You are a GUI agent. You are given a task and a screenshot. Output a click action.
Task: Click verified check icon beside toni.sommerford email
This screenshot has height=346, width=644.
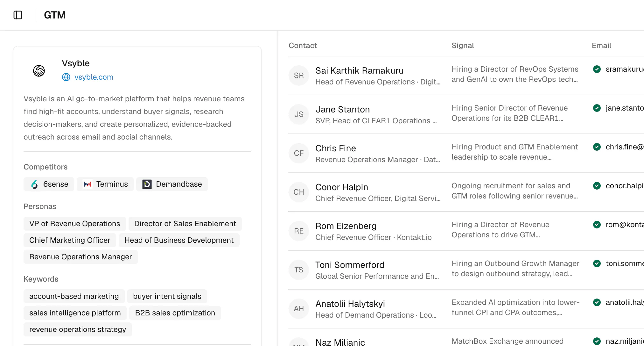tap(597, 263)
